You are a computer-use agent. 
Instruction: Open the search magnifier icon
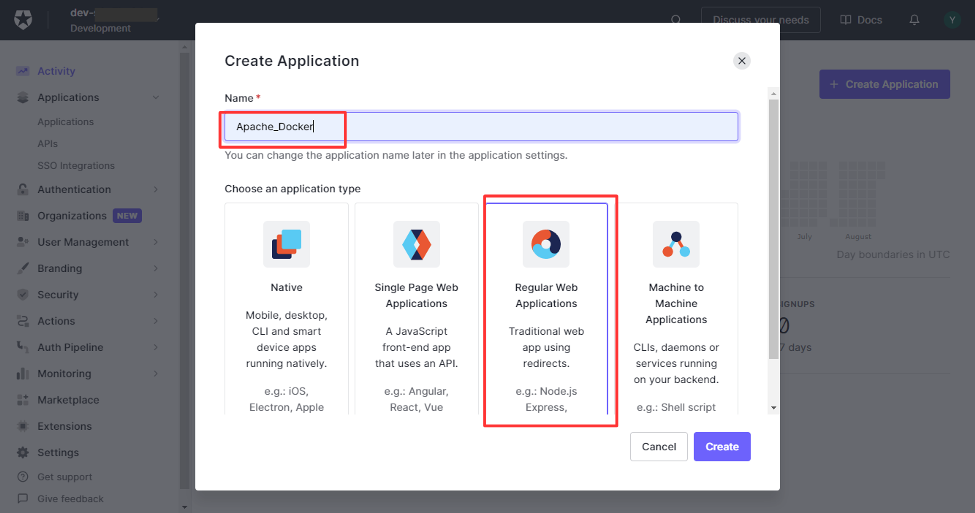676,20
